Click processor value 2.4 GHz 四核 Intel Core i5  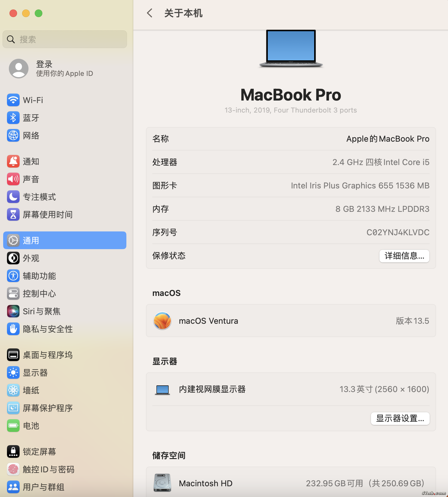click(381, 162)
